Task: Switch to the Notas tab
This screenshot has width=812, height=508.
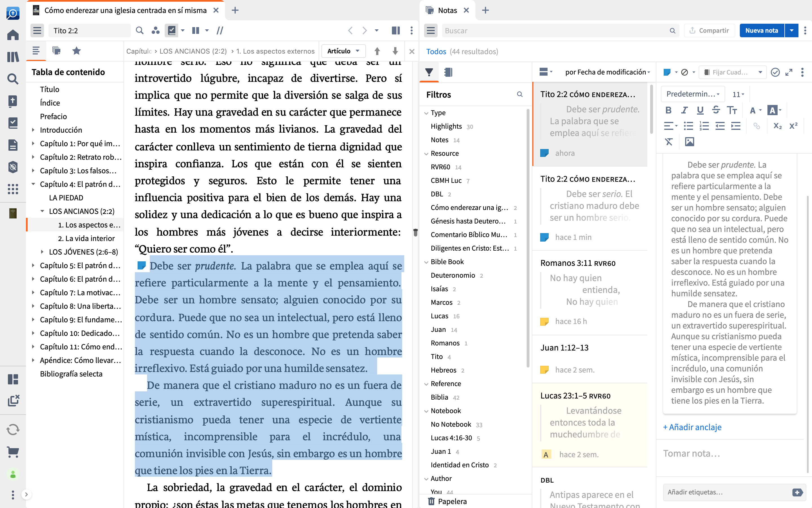Action: [x=447, y=10]
